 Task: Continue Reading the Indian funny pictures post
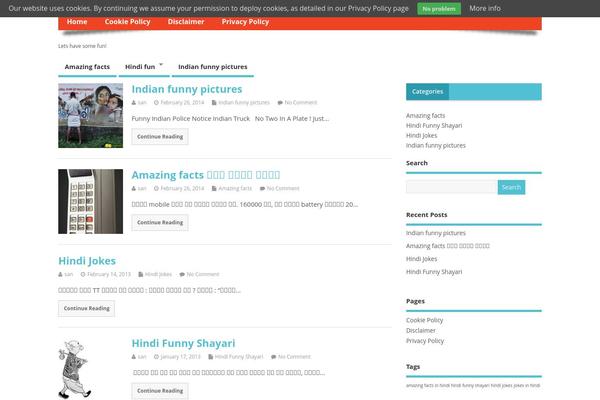(160, 137)
